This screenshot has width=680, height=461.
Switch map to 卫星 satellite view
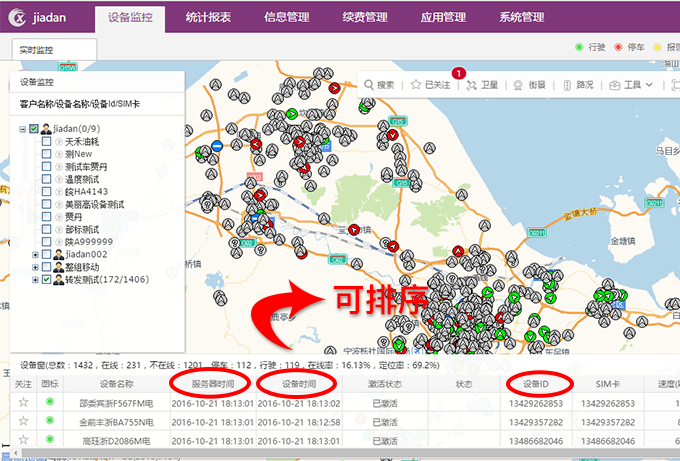coord(481,85)
